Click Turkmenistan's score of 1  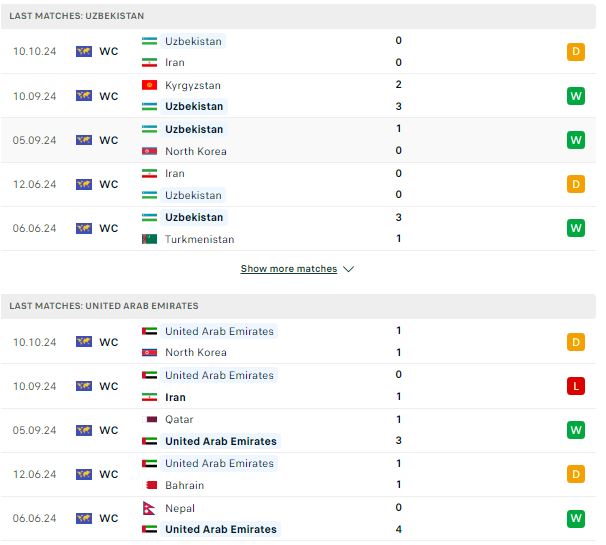pyautogui.click(x=398, y=238)
